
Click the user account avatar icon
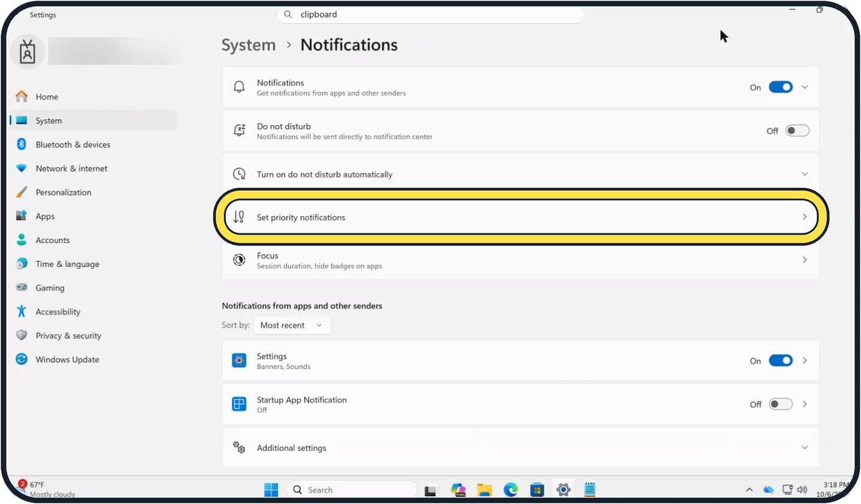tap(28, 52)
